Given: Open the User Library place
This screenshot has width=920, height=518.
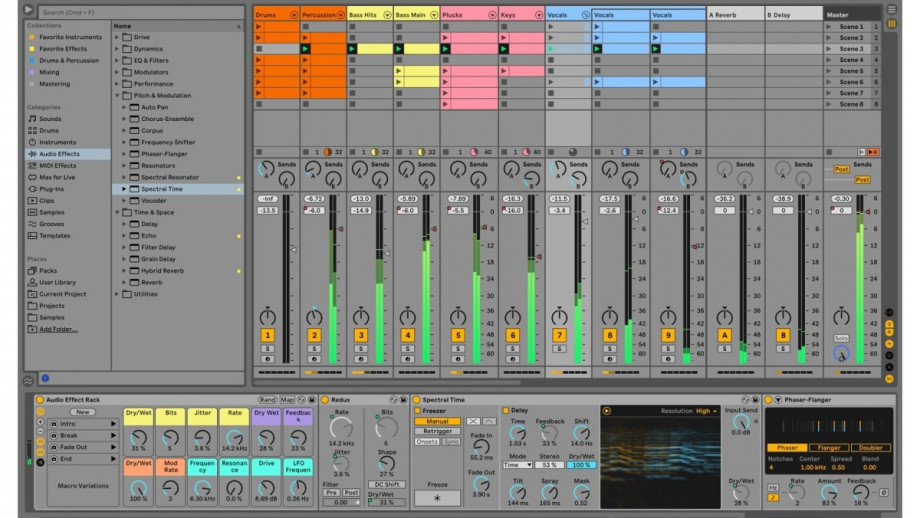Looking at the screenshot, I should [57, 282].
